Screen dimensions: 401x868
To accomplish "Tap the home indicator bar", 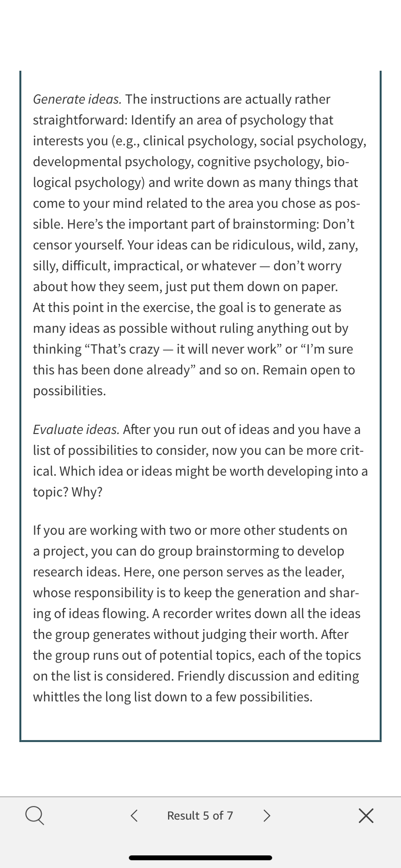I will 200,857.
